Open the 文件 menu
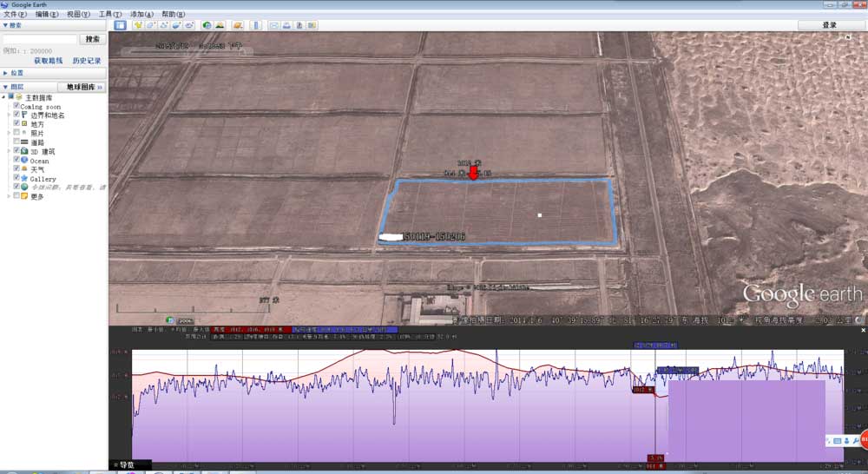Image resolution: width=868 pixels, height=474 pixels. pyautogui.click(x=15, y=14)
